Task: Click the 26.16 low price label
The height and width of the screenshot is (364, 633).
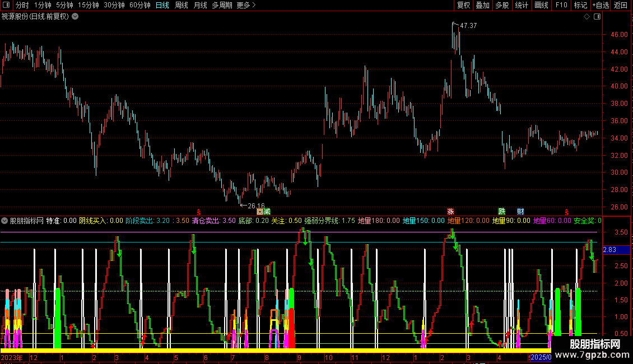Action: pos(256,206)
